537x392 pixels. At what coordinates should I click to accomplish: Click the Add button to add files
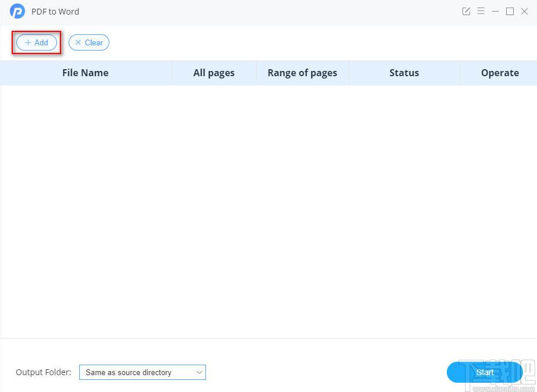37,42
